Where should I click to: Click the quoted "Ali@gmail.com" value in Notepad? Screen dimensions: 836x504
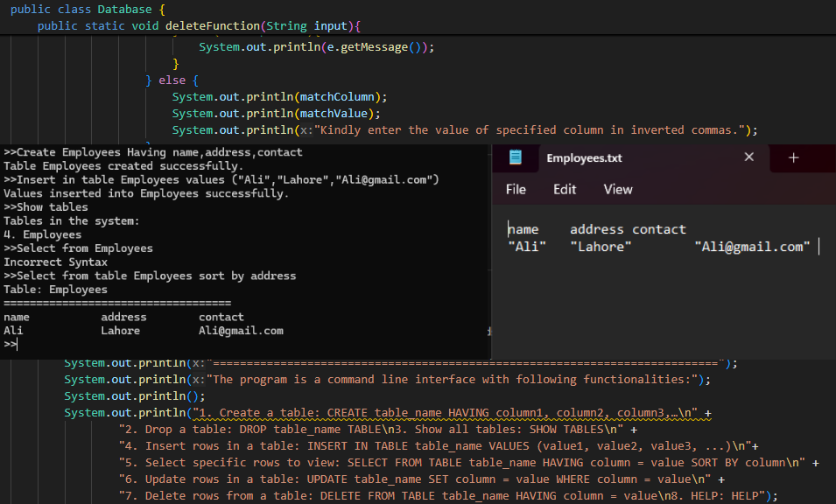coord(752,247)
